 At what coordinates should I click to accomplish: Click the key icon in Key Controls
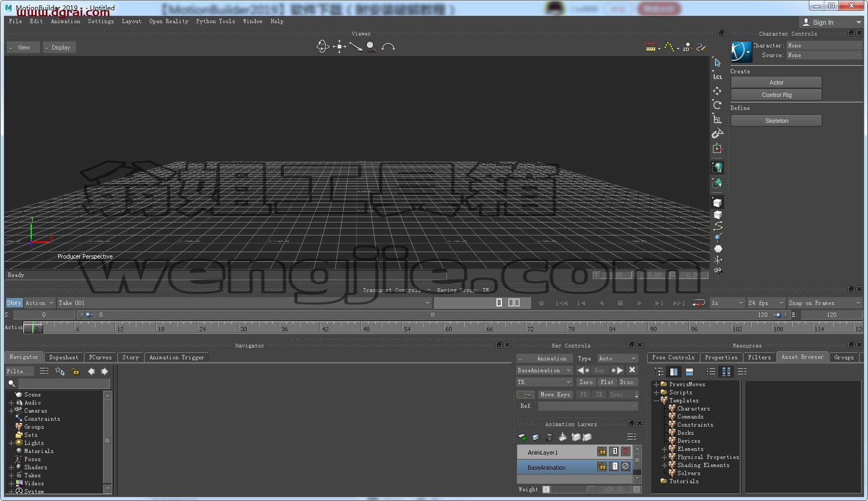coord(525,395)
